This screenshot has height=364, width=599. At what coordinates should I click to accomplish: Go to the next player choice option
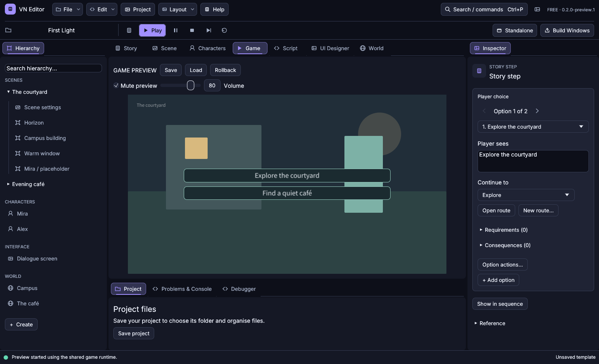tap(537, 111)
